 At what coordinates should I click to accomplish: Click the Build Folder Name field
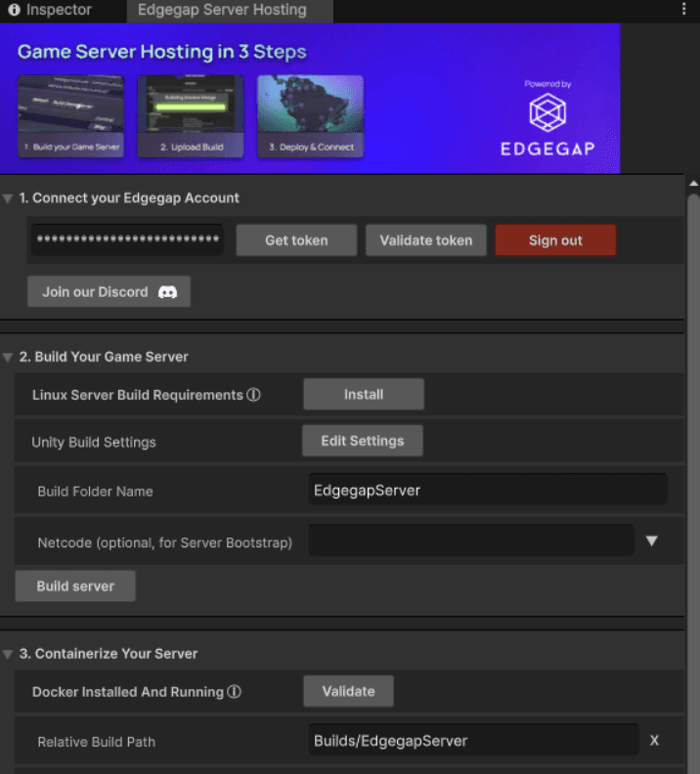(x=488, y=490)
